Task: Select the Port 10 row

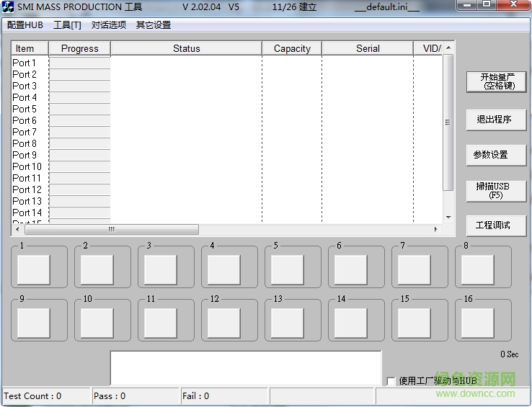Action: point(227,167)
